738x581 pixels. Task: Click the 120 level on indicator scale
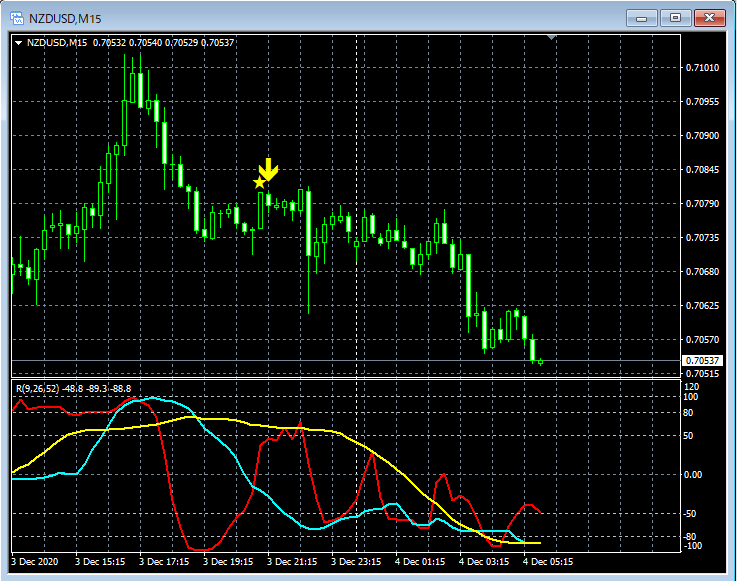pyautogui.click(x=693, y=386)
